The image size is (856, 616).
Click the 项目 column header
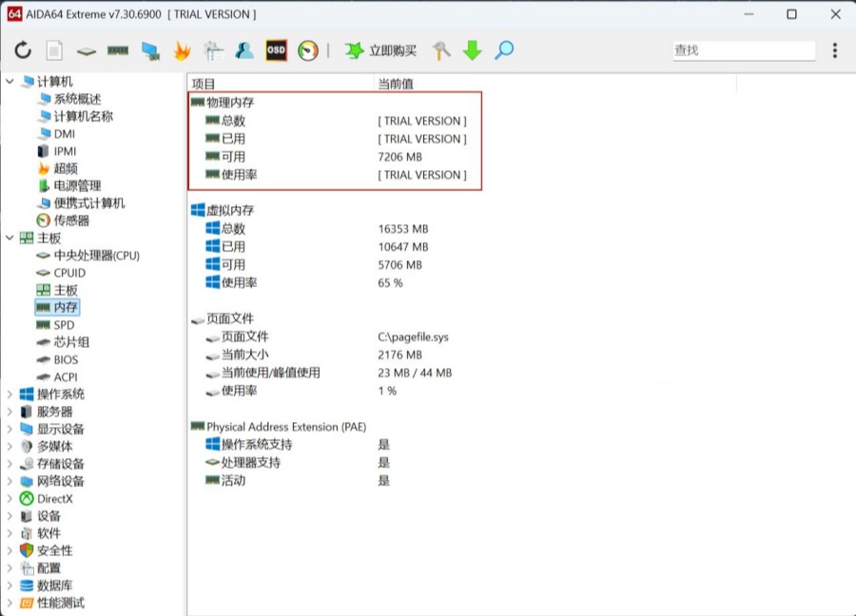coord(204,84)
